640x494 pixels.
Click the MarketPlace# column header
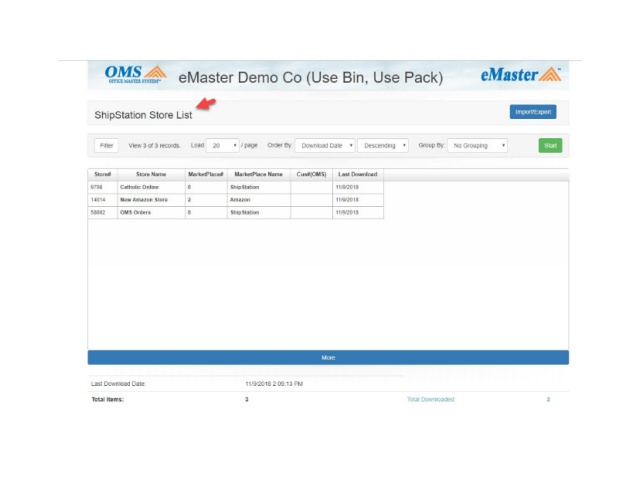(x=205, y=174)
